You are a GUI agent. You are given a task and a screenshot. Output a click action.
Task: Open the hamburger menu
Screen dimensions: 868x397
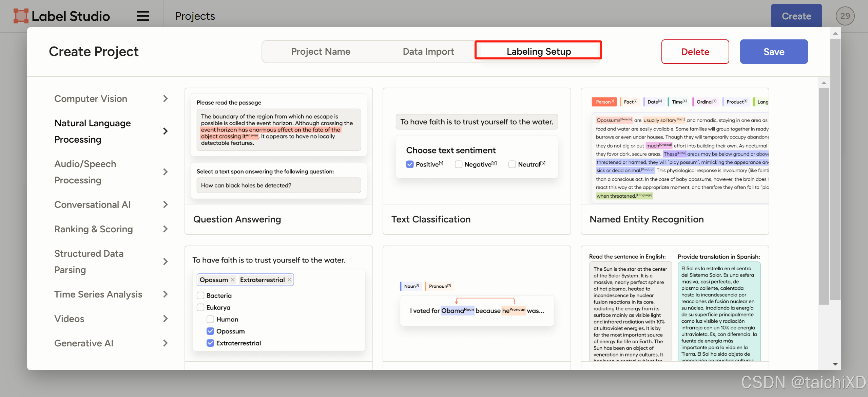143,16
